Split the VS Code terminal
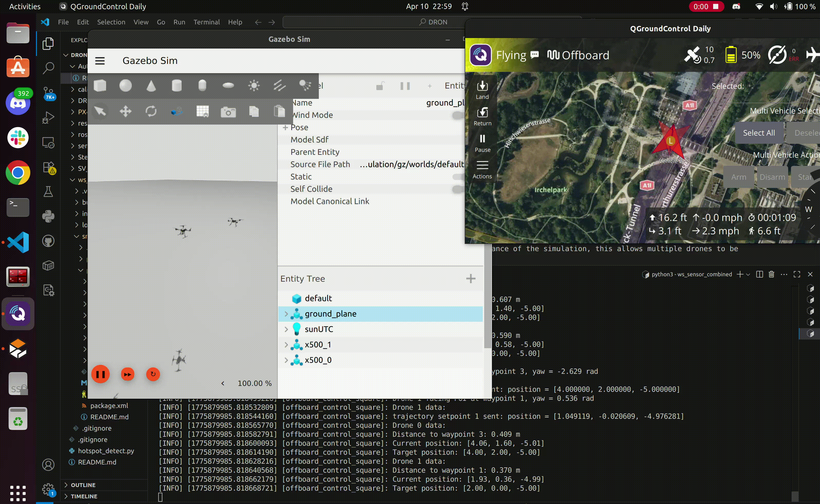The image size is (820, 504). pos(759,274)
